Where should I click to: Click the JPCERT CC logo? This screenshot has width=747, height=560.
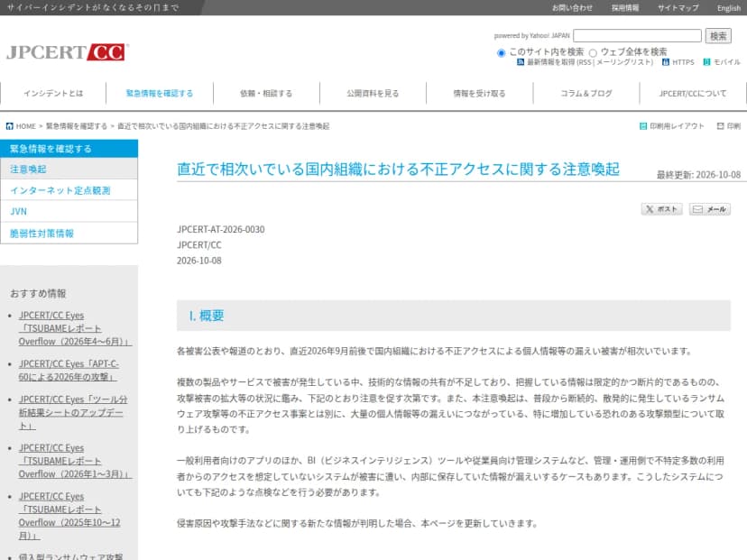click(67, 52)
